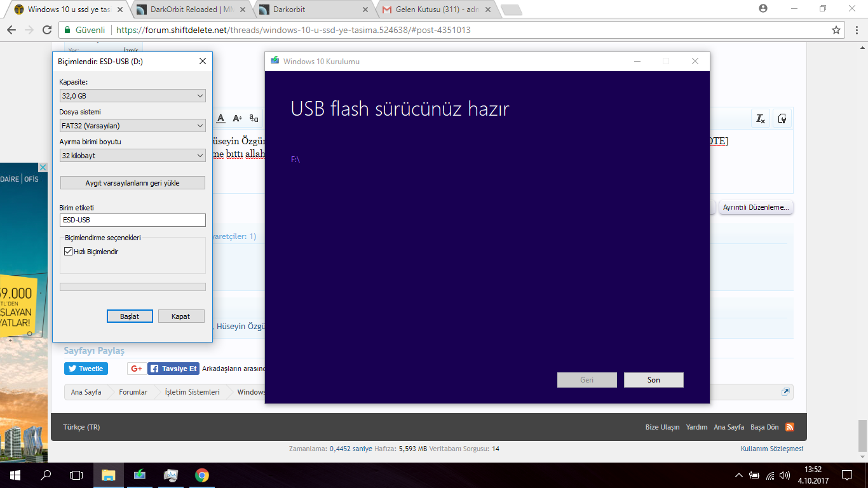
Task: Open the Action Center notification icon
Action: click(846, 475)
